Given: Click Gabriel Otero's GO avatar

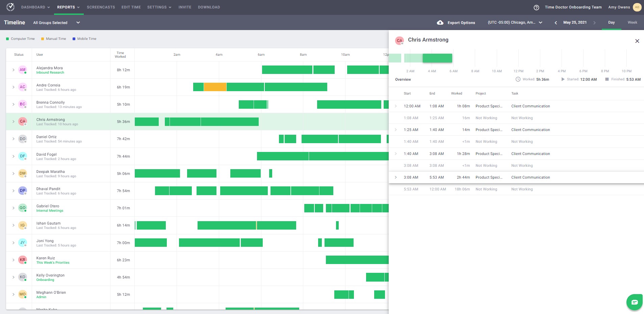Looking at the screenshot, I should 23,208.
